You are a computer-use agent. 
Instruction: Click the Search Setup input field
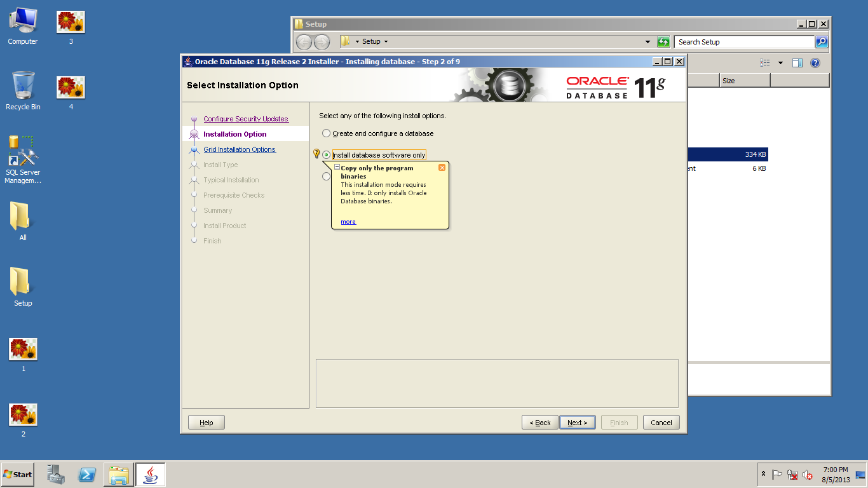point(743,42)
